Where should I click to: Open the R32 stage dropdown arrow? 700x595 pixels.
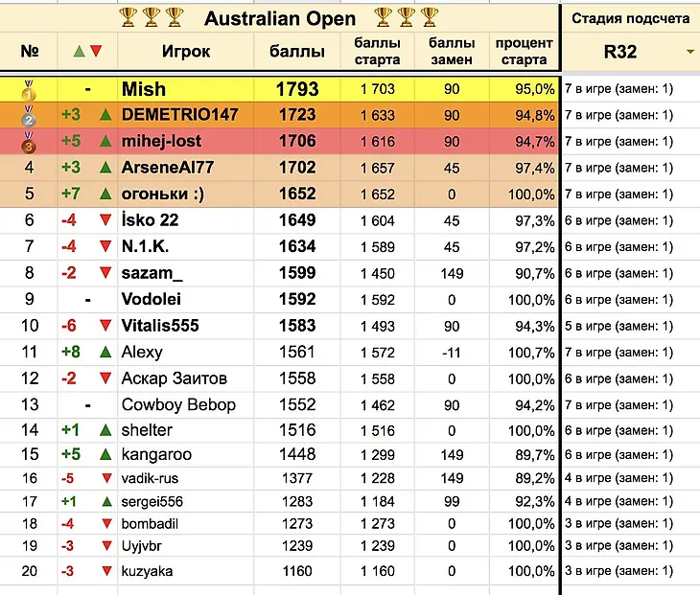(x=690, y=52)
